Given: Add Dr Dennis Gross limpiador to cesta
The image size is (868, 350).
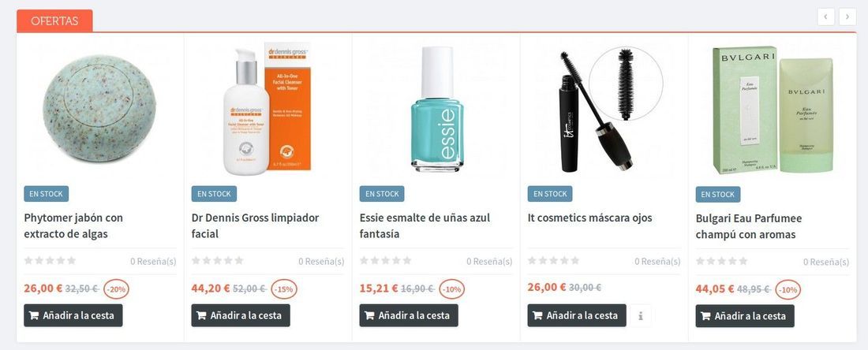Looking at the screenshot, I should coord(241,316).
